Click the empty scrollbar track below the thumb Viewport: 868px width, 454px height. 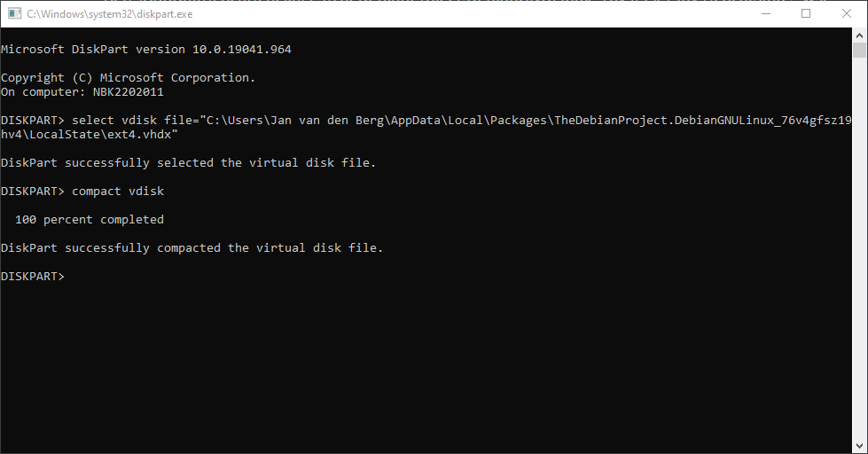pyautogui.click(x=859, y=249)
